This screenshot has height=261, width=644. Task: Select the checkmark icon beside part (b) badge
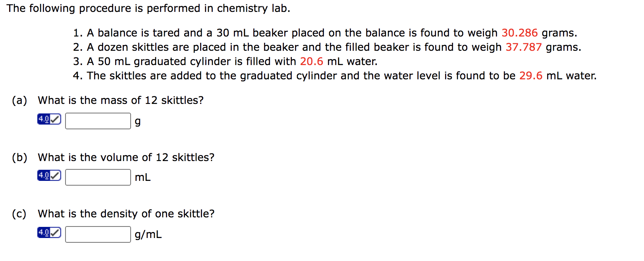[x=56, y=175]
